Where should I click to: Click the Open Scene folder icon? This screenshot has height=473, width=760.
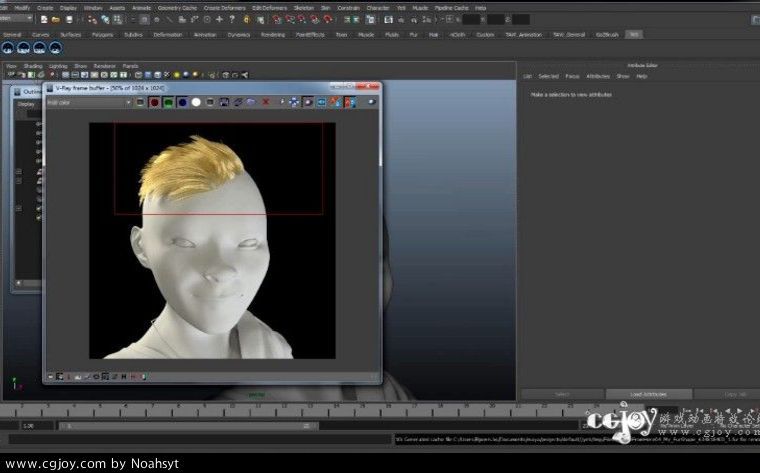click(56, 19)
